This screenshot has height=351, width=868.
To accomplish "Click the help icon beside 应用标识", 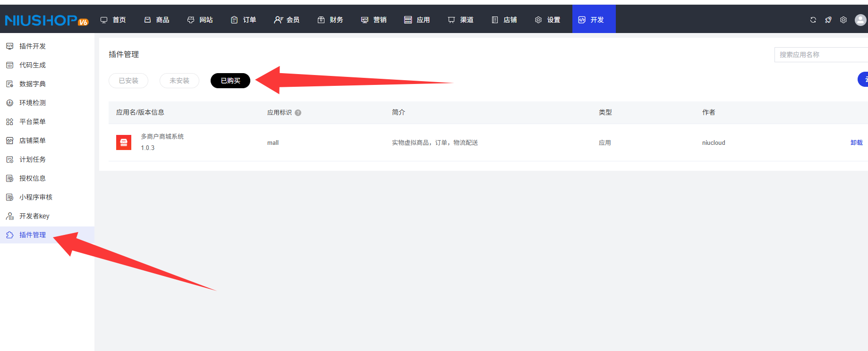I will 298,113.
